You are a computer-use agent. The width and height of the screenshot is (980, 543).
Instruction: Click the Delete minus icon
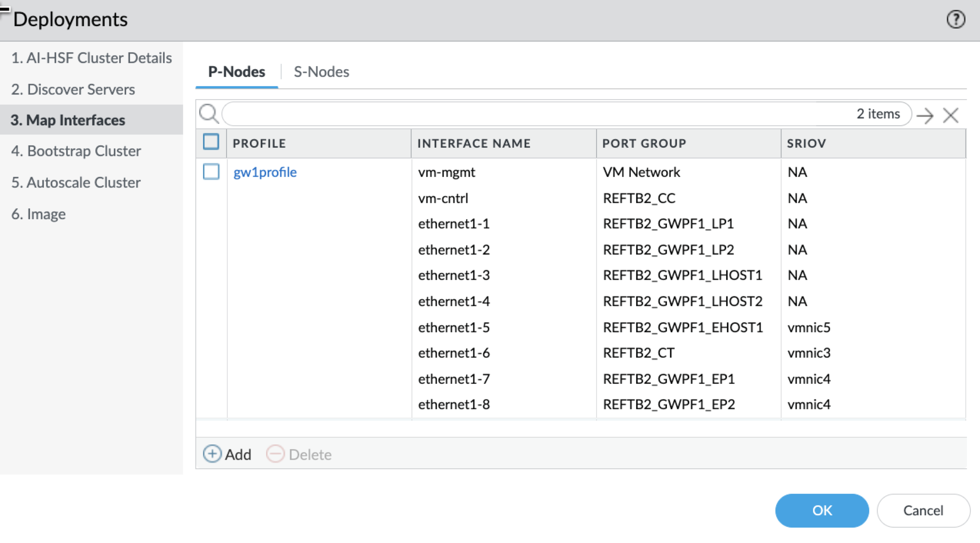point(275,454)
